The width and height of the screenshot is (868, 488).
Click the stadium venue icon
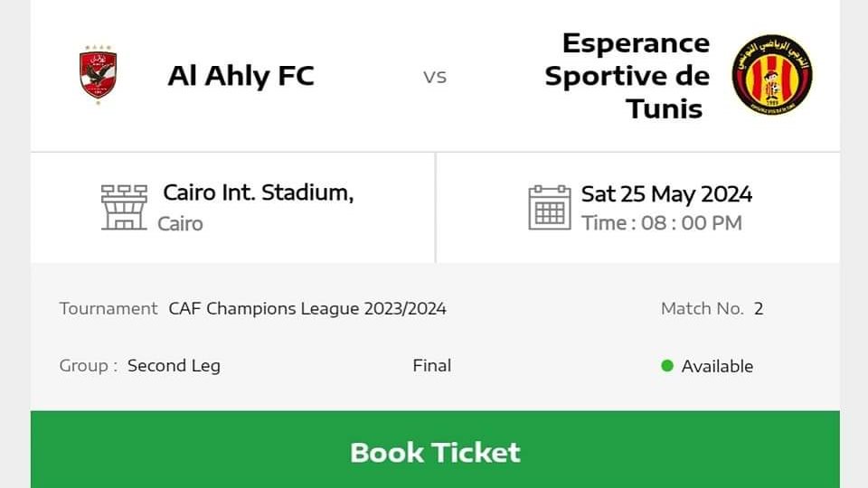tap(124, 208)
